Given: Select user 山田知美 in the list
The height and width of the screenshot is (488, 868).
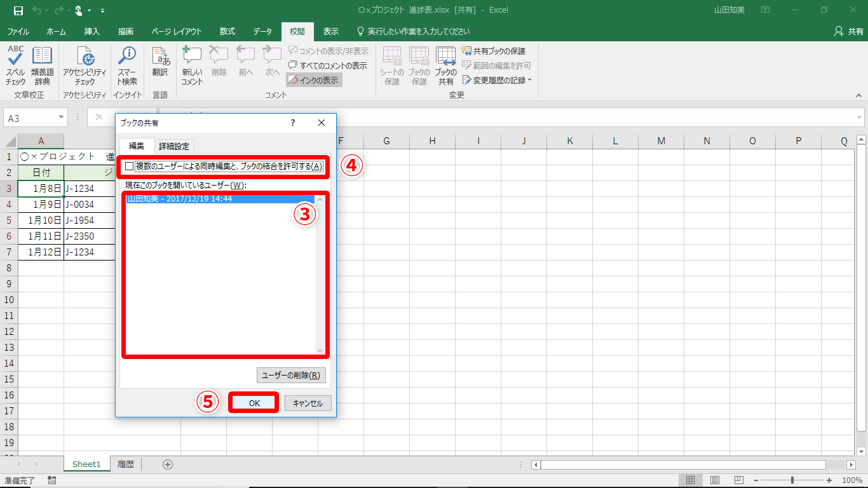Looking at the screenshot, I should point(220,199).
